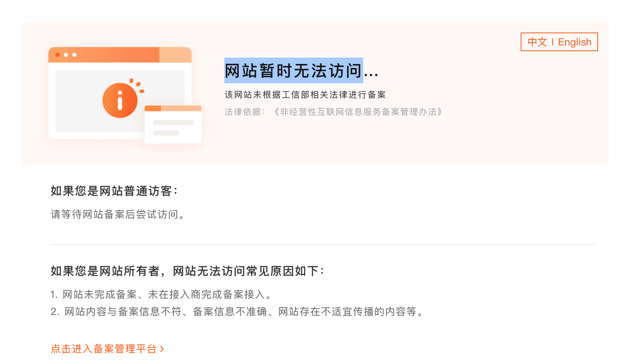Image resolution: width=632 pixels, height=364 pixels.
Task: Click reason two 网站内容与备案信息不符
Action: pyautogui.click(x=123, y=311)
